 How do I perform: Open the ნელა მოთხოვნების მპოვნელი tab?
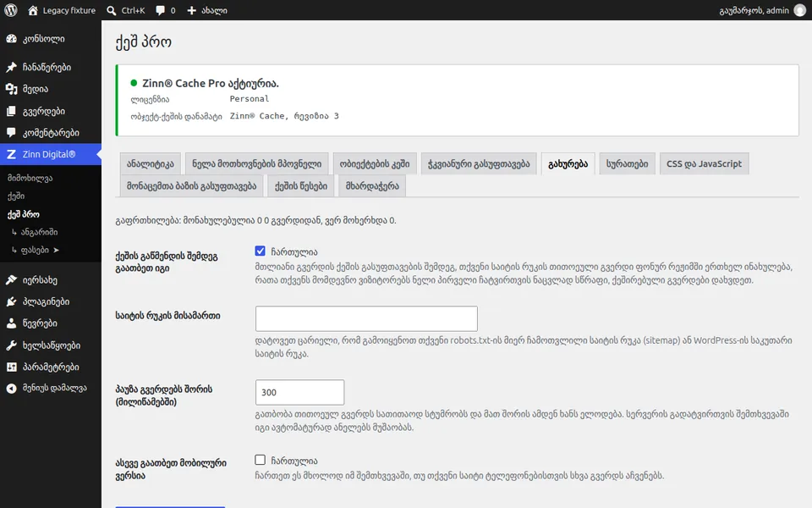(257, 163)
